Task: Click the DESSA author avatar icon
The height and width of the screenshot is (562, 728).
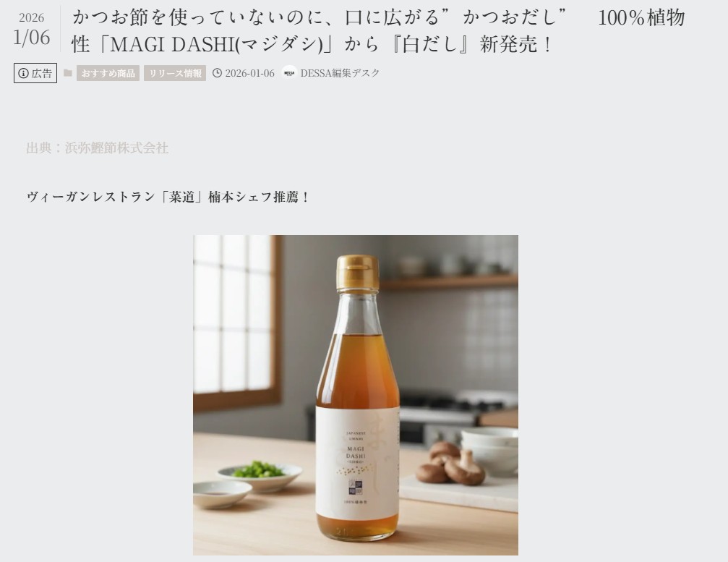Action: [x=289, y=73]
